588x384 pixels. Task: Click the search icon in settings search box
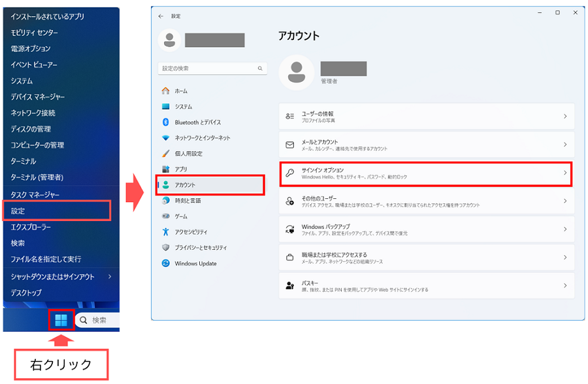coord(260,68)
